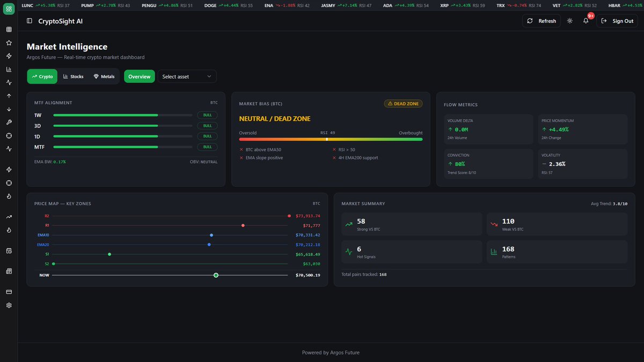Click the R2 red dot on price map

point(289,216)
